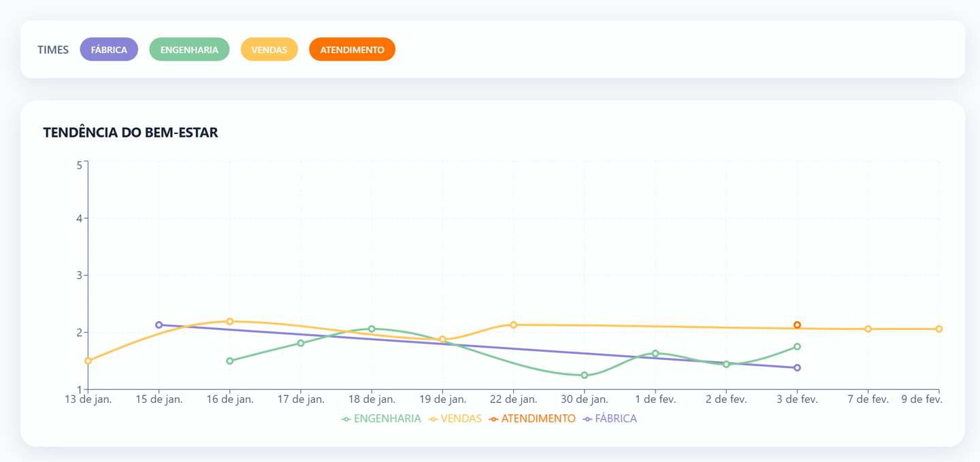The image size is (980, 462).
Task: Click FÁBRICA purple point at 15 de jan.
Action: click(x=159, y=325)
